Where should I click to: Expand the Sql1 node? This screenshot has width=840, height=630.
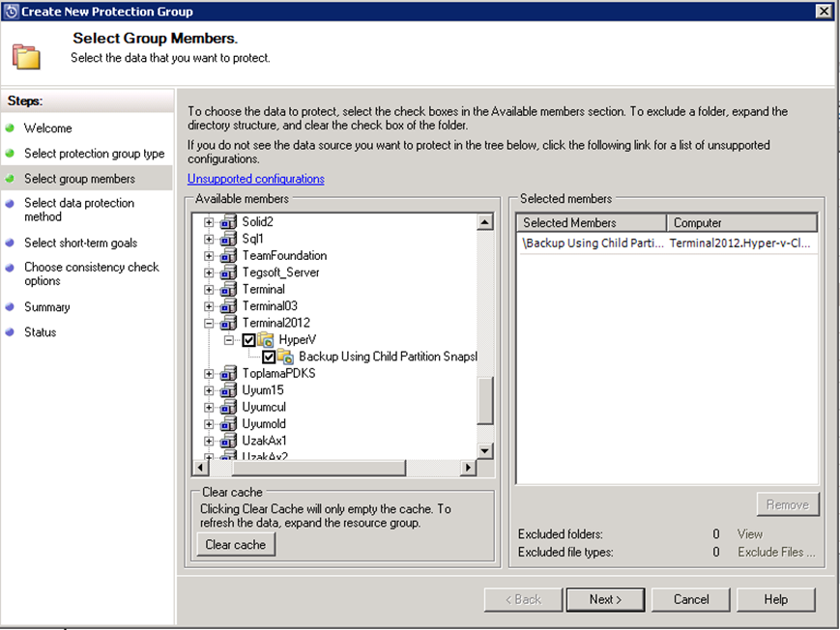click(x=209, y=239)
